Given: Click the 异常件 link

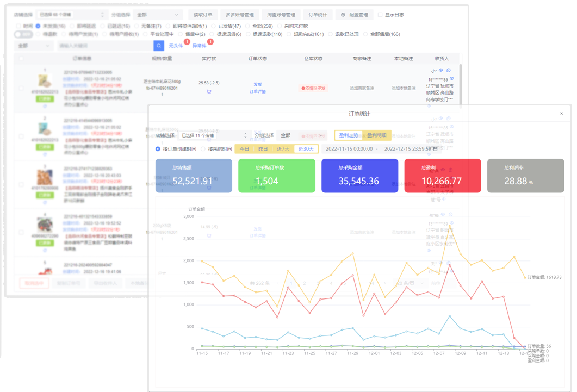Looking at the screenshot, I should [x=200, y=46].
